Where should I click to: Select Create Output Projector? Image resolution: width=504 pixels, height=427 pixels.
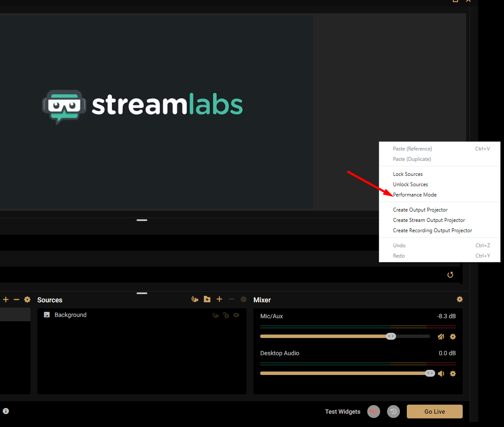(x=439, y=210)
